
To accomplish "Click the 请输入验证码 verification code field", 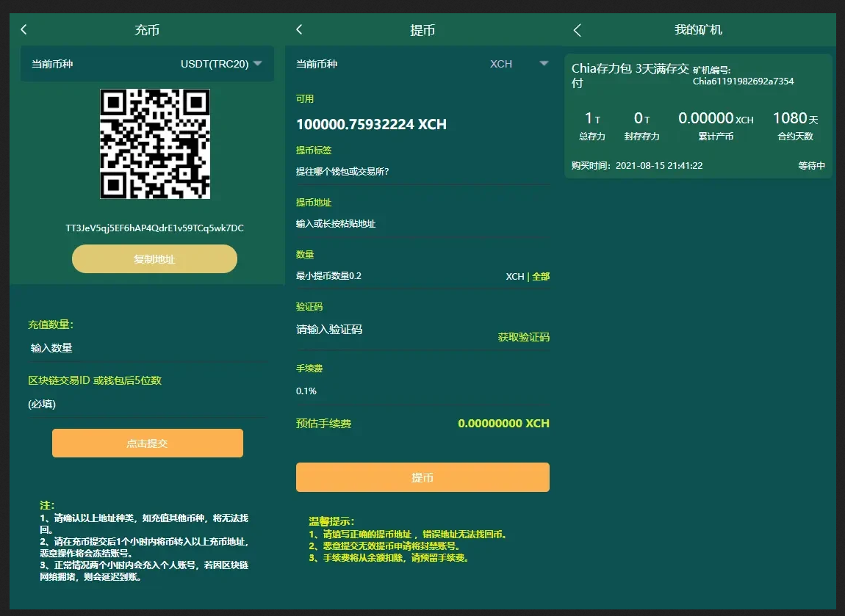I will point(389,330).
